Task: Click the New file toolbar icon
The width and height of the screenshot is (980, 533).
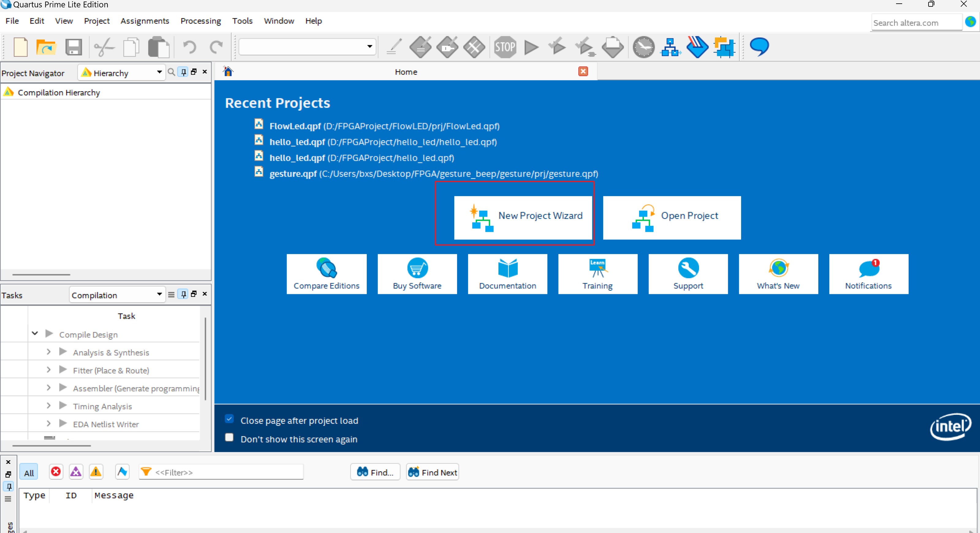Action: [21, 47]
